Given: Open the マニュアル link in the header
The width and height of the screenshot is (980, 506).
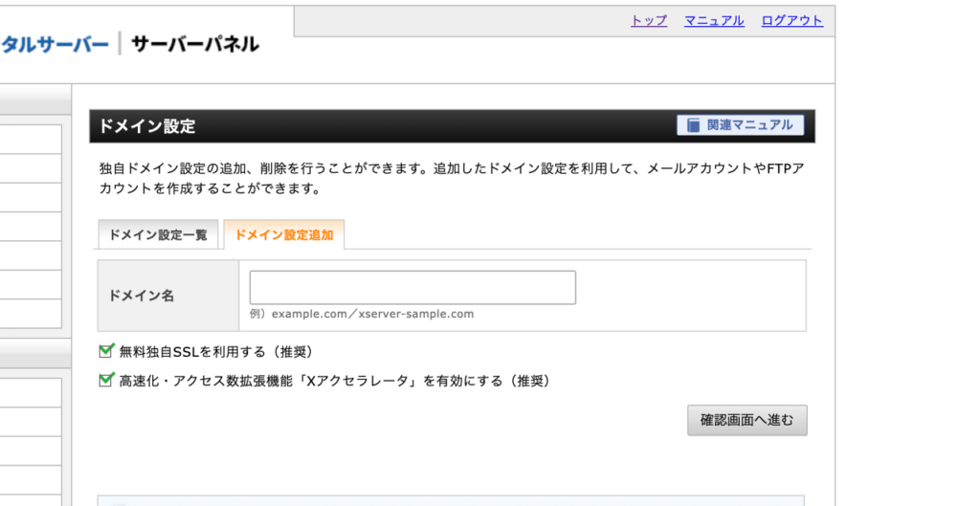Looking at the screenshot, I should click(x=714, y=20).
